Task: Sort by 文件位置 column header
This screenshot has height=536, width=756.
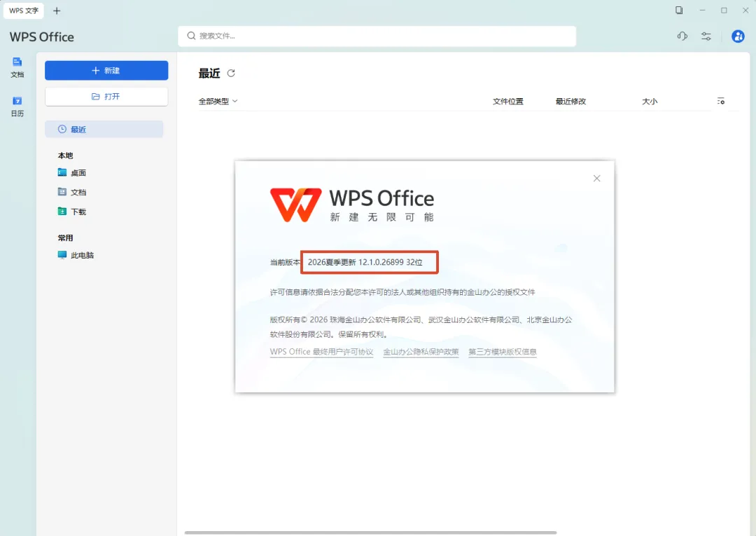Action: 507,102
